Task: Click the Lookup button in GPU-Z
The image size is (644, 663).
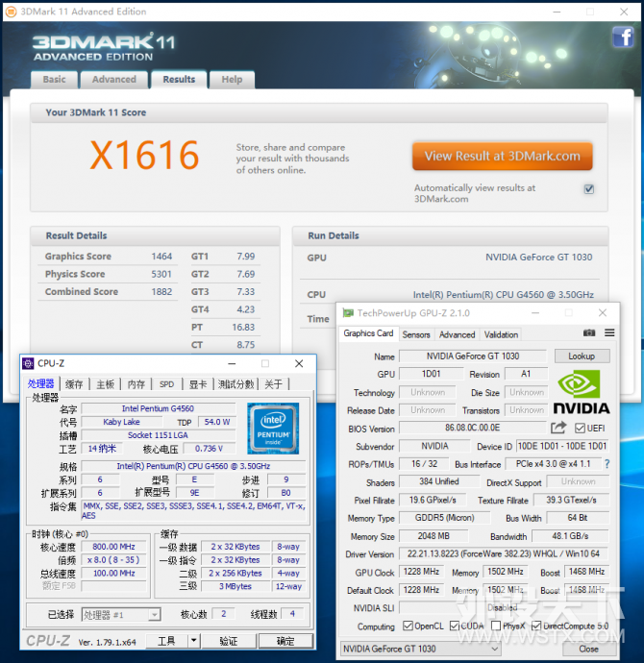Action: (582, 356)
